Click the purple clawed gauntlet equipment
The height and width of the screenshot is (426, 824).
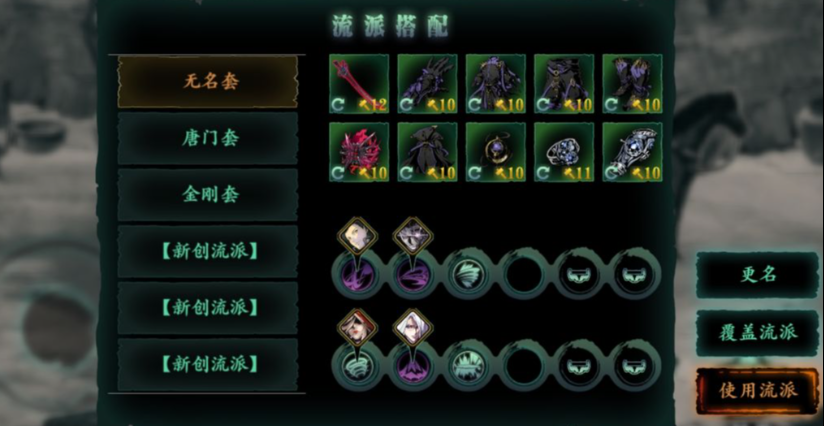coord(427,84)
